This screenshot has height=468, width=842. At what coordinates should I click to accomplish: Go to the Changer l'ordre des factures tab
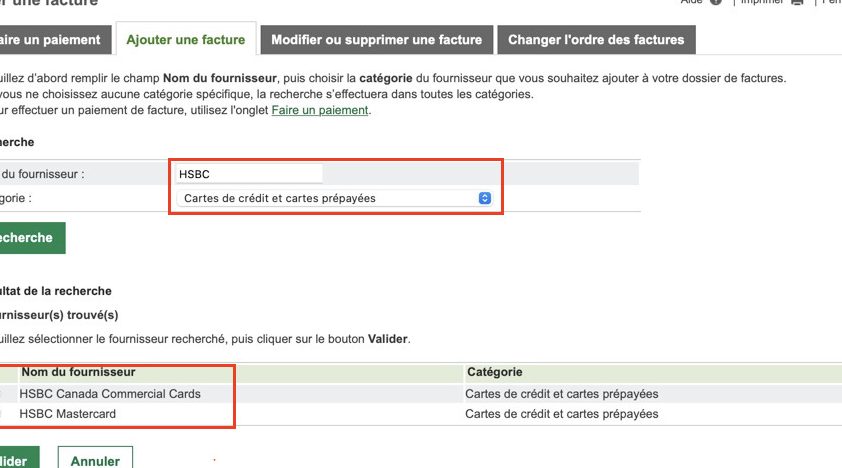tap(596, 40)
